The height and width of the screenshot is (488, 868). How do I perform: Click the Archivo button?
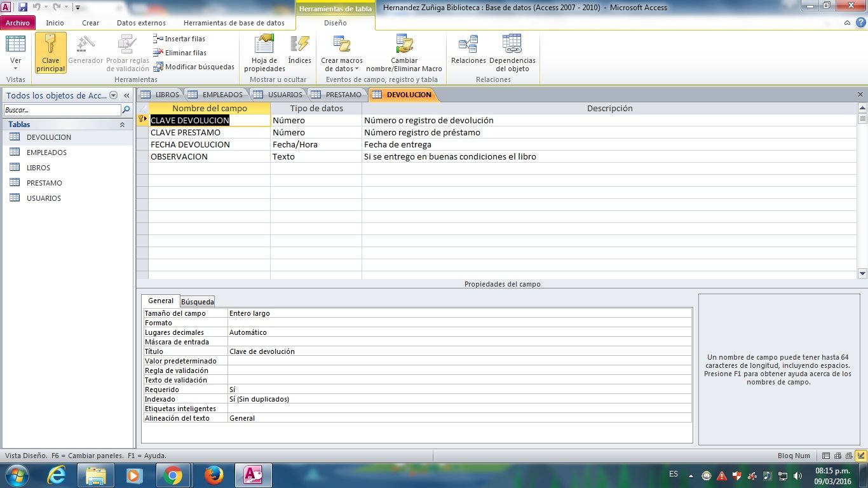point(18,23)
